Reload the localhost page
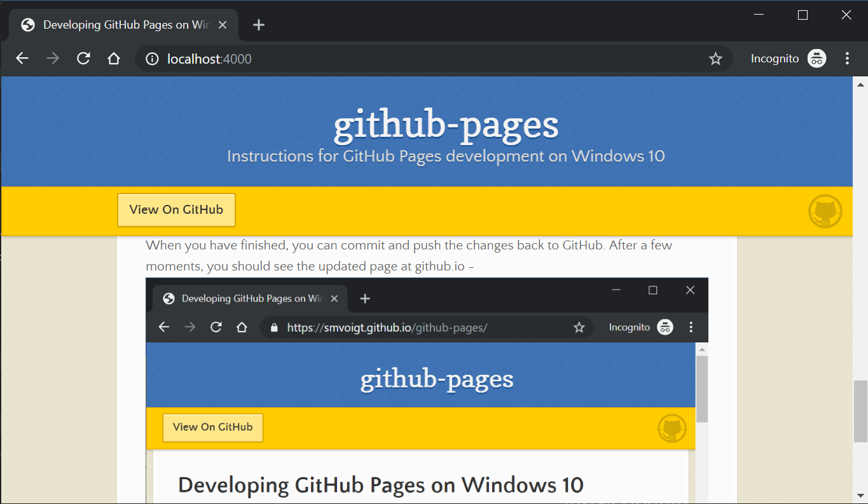Viewport: 868px width, 504px height. pos(83,59)
